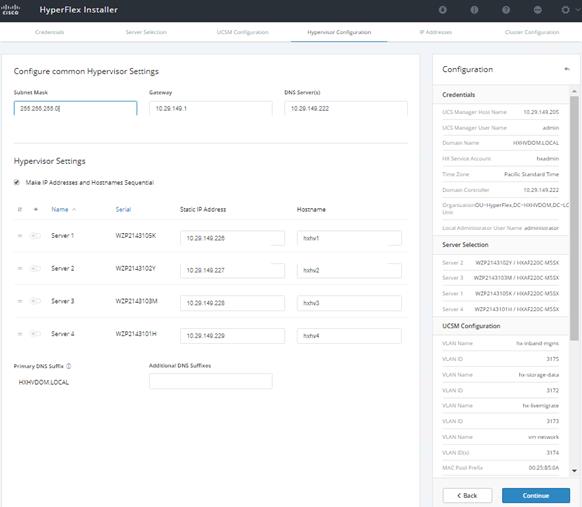Select Hypervisor Configuration step tab
The width and height of the screenshot is (582, 507).
pyautogui.click(x=339, y=32)
